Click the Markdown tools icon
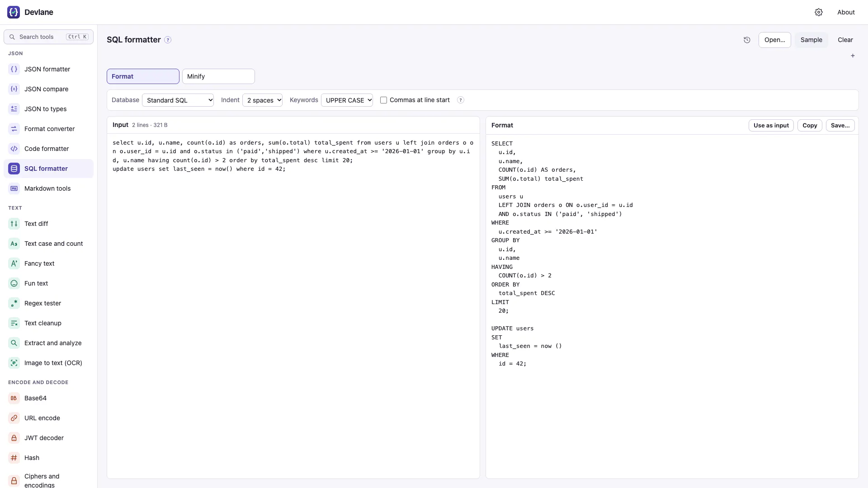The height and width of the screenshot is (488, 868). [14, 188]
